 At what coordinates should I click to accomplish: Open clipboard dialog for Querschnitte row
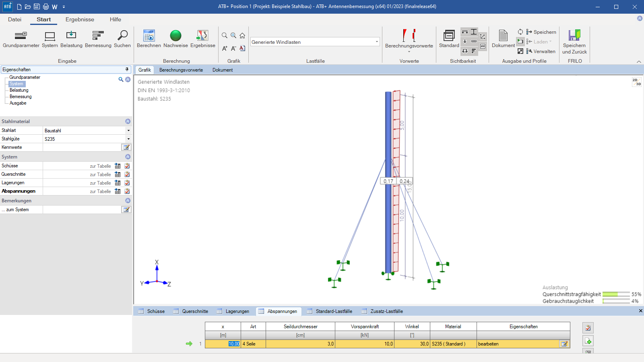tap(127, 174)
